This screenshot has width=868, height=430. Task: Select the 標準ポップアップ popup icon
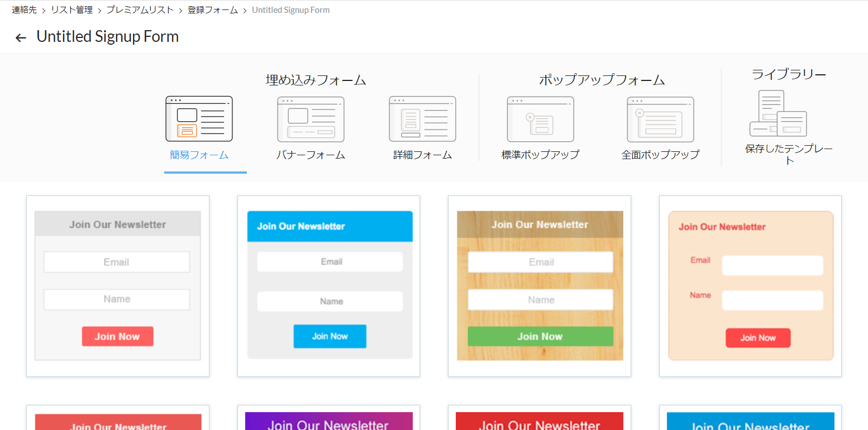pyautogui.click(x=540, y=119)
